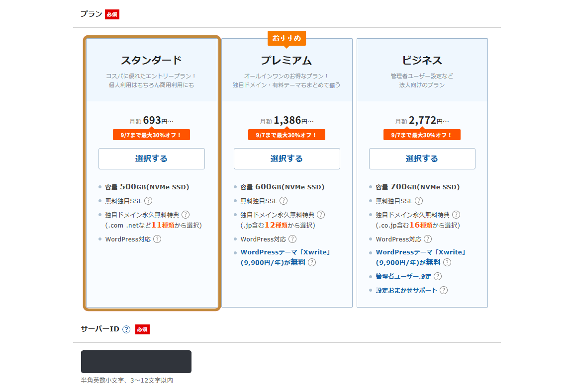Open help for ビジネス Xwrite theme offer
The image size is (571, 392).
[x=447, y=262]
